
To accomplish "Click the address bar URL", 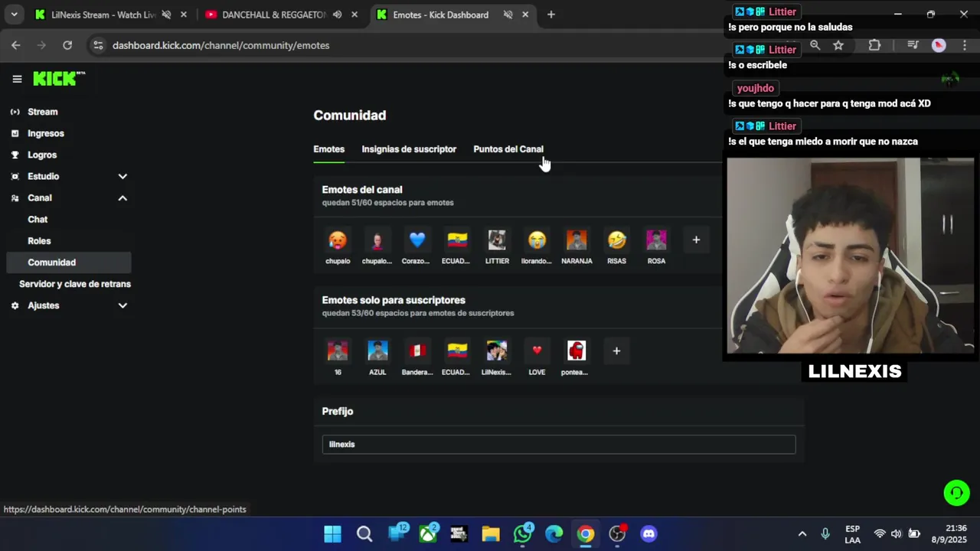I will point(220,45).
